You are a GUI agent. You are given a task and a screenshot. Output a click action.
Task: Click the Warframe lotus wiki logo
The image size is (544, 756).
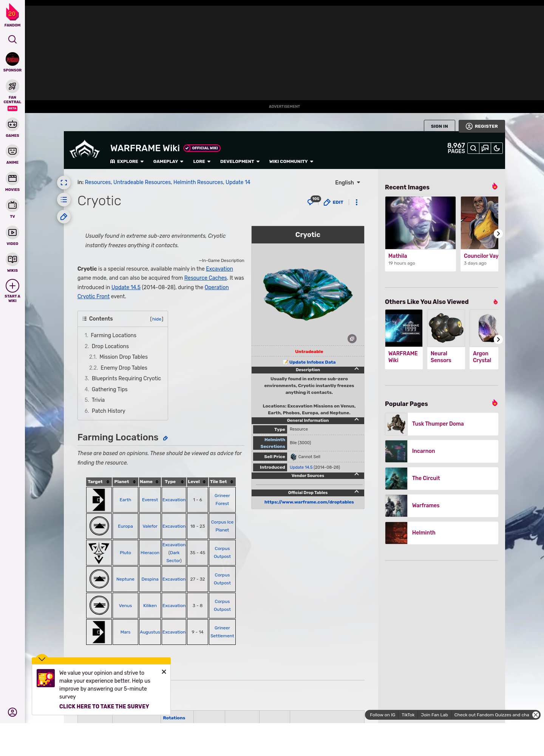pyautogui.click(x=85, y=150)
